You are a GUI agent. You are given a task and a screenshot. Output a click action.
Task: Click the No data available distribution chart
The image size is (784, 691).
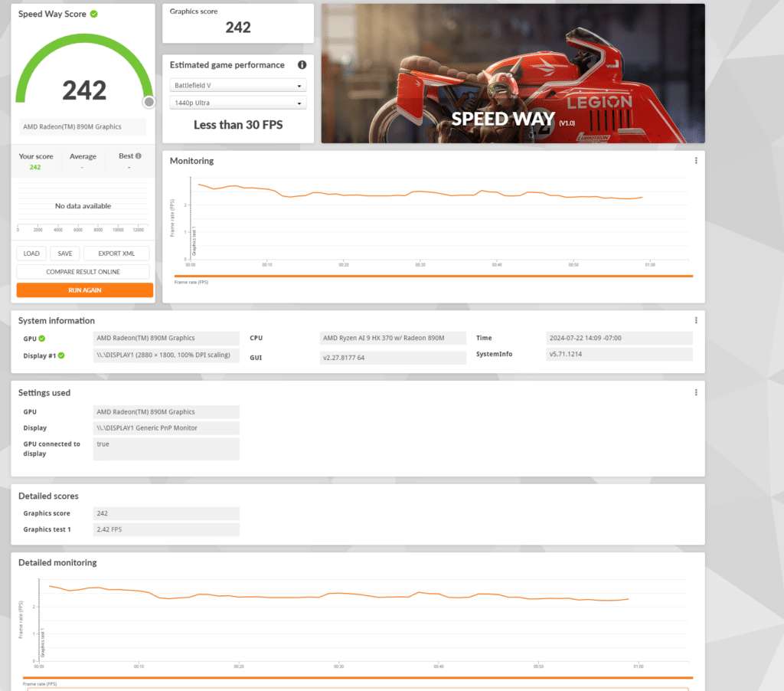point(83,206)
